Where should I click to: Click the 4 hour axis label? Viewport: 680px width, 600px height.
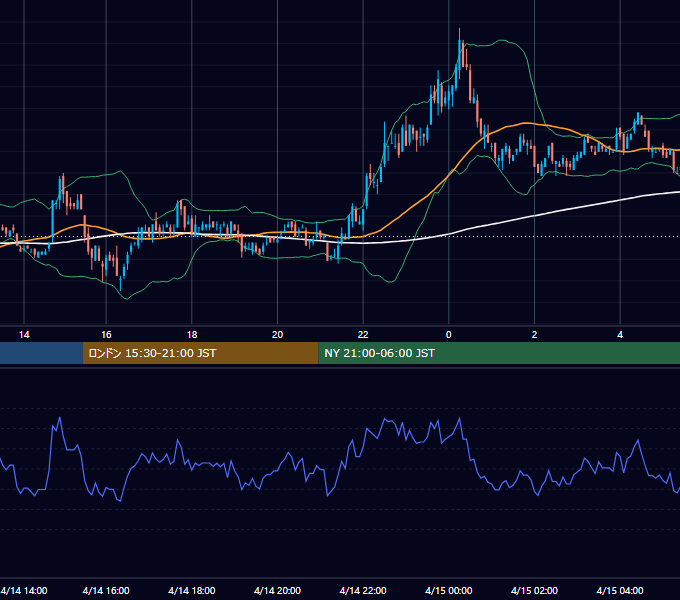[620, 335]
